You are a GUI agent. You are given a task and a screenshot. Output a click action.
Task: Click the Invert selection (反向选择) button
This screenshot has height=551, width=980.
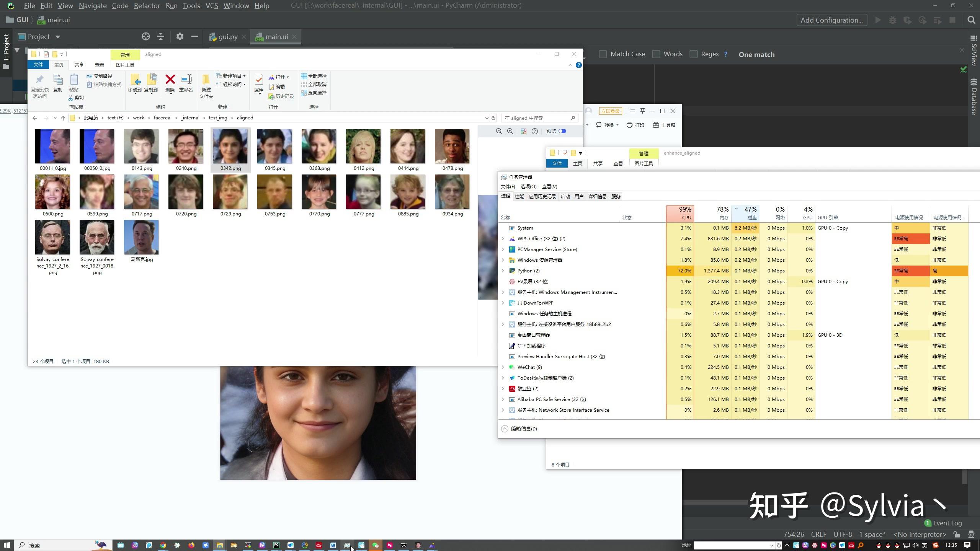coord(314,93)
